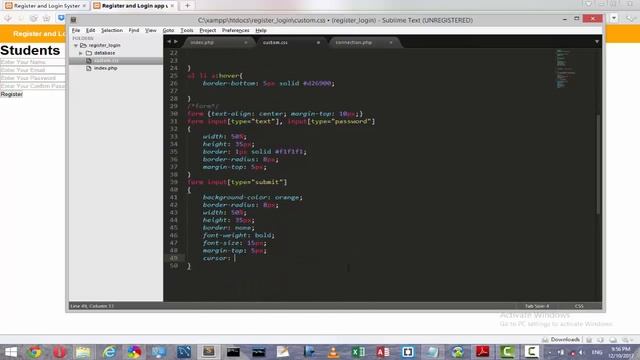Click the editor vertical scrollbar
Image resolution: width=640 pixels, height=360 pixels.
[x=598, y=164]
